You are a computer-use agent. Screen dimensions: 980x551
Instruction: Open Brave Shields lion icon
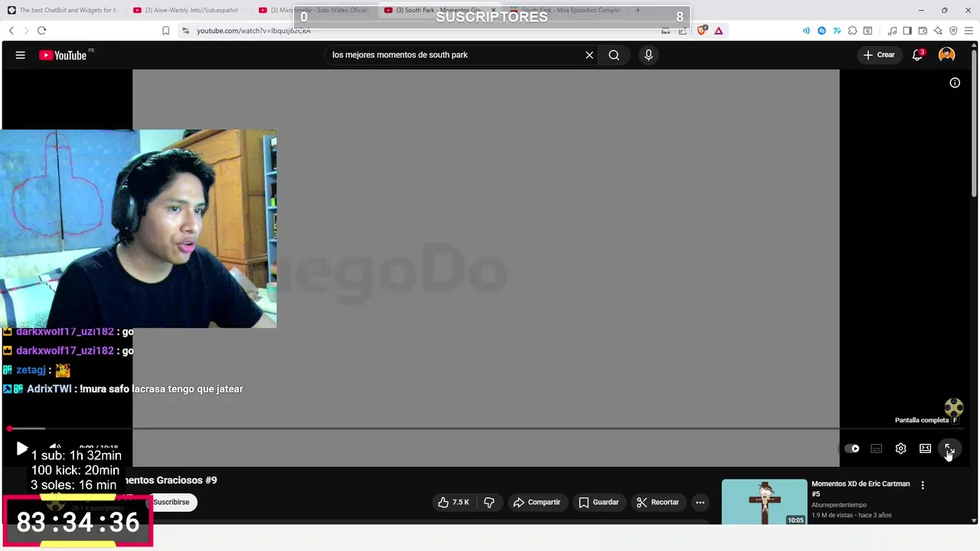(x=702, y=31)
